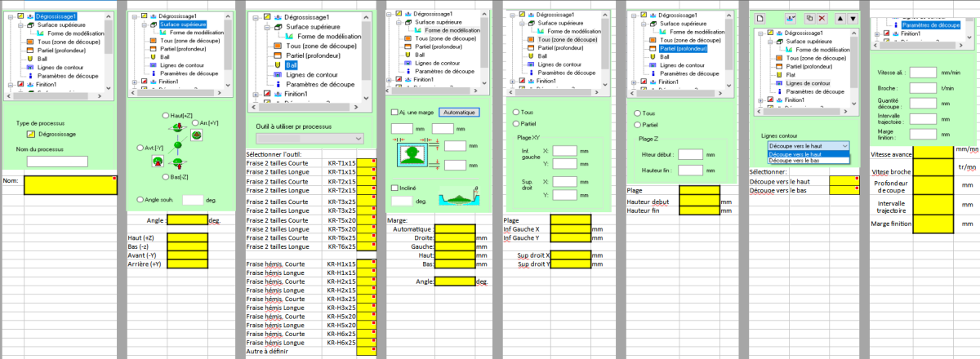Click the Angle souh. deg. input box
The height and width of the screenshot is (359, 980).
[193, 199]
